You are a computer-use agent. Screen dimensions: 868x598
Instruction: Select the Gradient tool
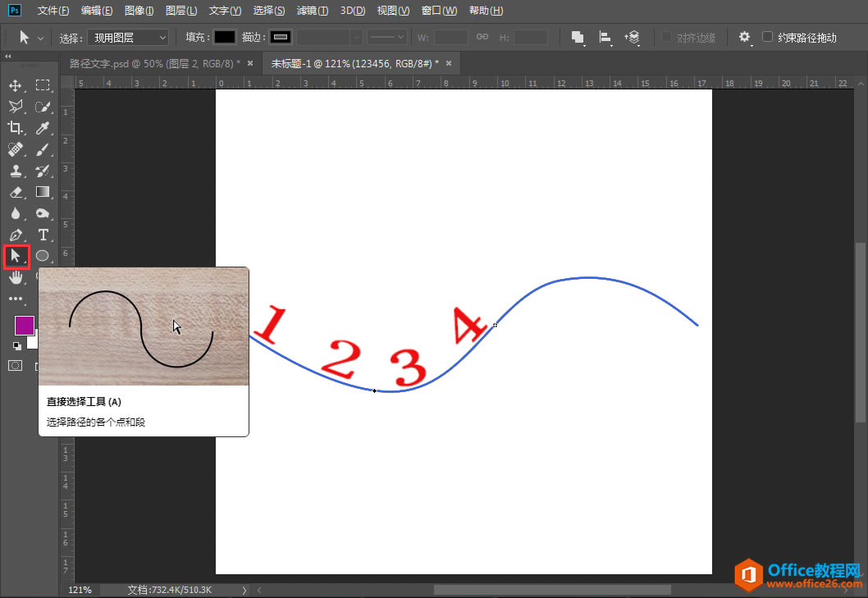point(43,192)
